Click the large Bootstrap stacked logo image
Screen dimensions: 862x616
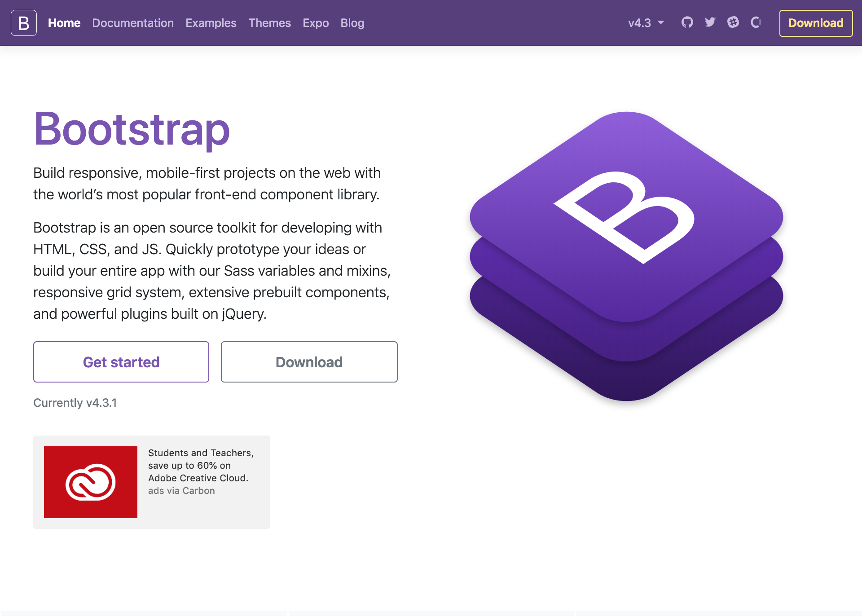[x=626, y=256]
